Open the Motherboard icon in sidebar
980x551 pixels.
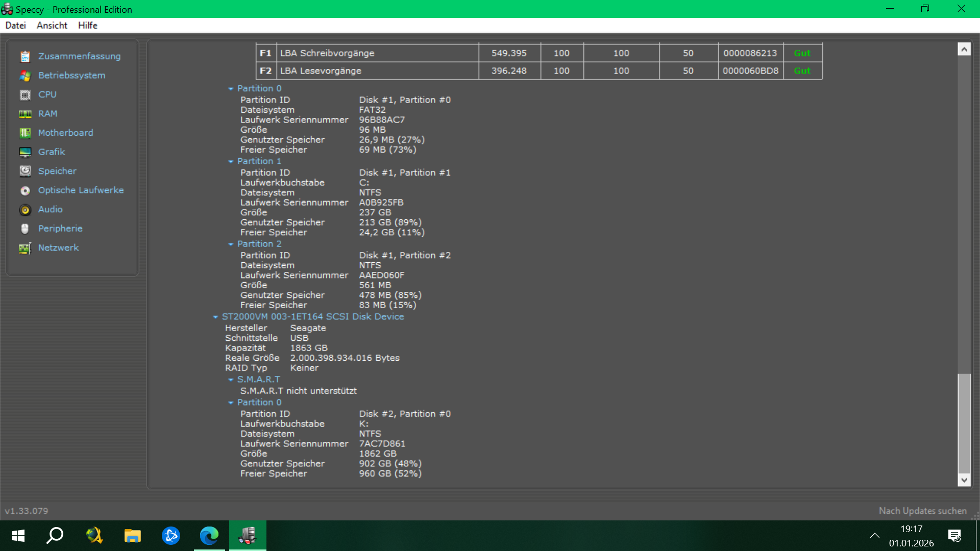pos(25,133)
